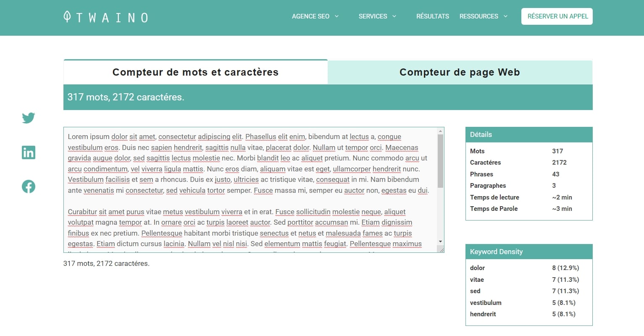Click the text area's corner resize handle
The width and height of the screenshot is (644, 336).
pyautogui.click(x=441, y=249)
